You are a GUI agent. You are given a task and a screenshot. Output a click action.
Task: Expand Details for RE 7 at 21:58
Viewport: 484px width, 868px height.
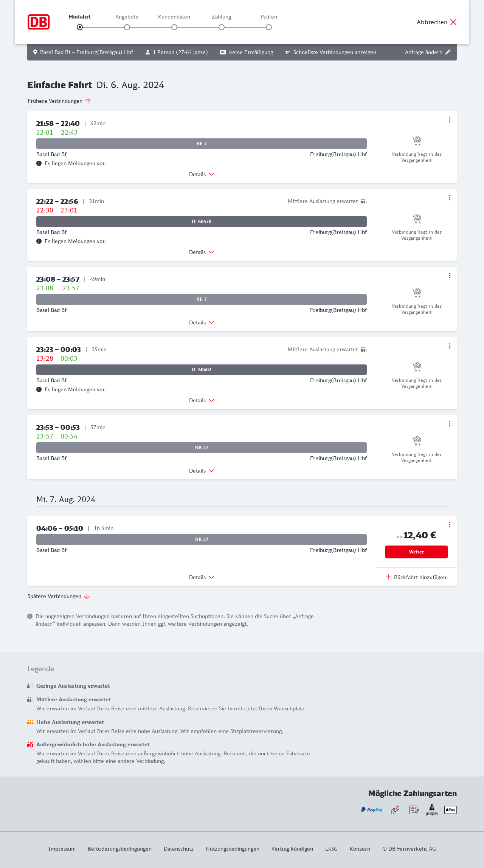click(x=202, y=174)
